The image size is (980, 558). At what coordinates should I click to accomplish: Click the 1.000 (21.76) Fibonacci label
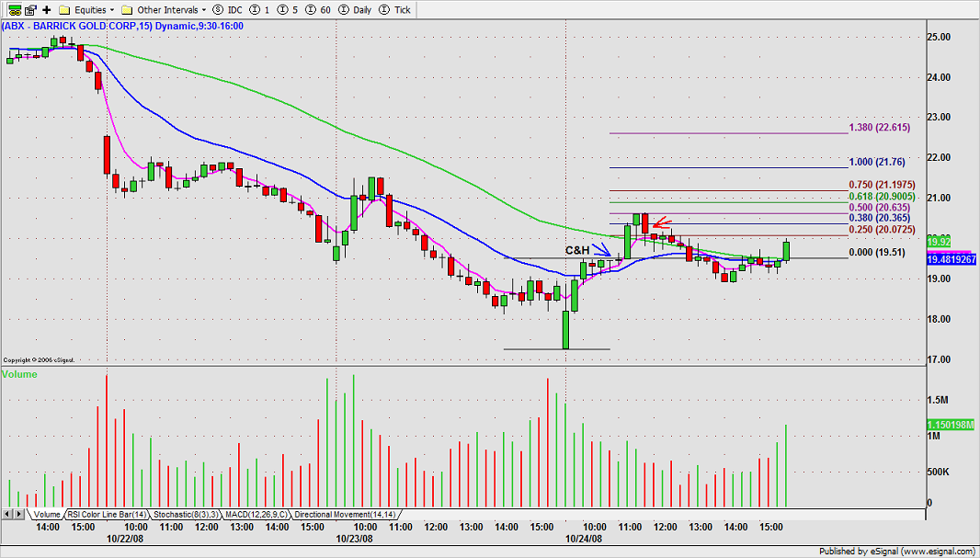click(876, 163)
